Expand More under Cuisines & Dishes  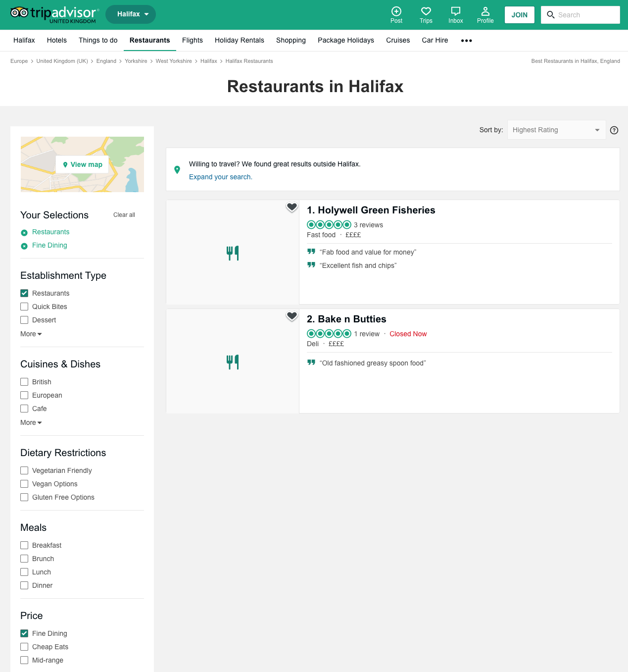31,422
